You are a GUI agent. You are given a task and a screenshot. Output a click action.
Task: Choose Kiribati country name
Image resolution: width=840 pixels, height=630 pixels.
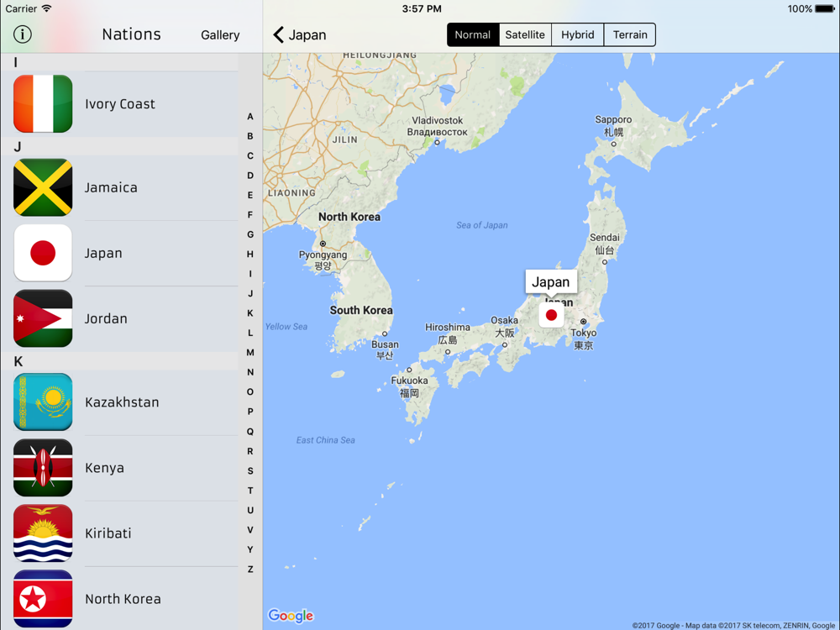click(108, 533)
